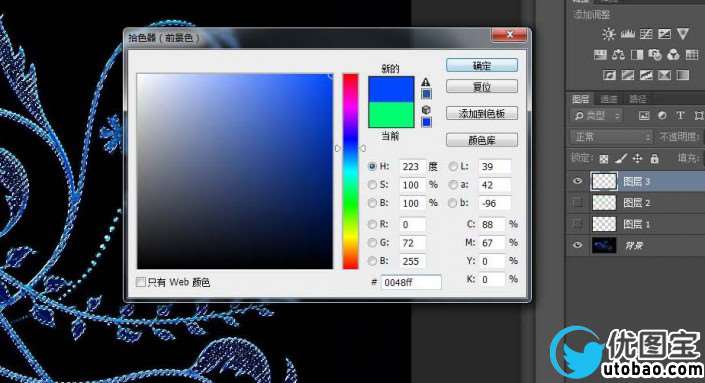This screenshot has height=383, width=705.
Task: Add a Color Balance scales icon
Action: pos(618,55)
